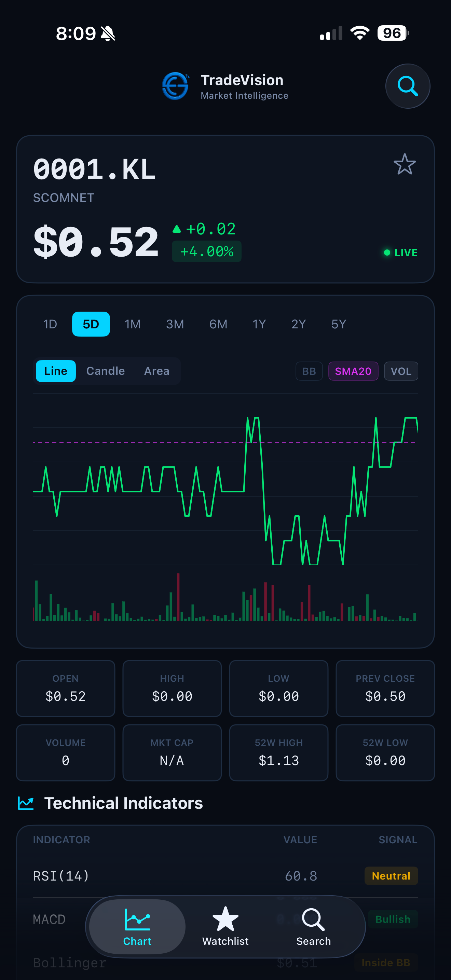Open Search tab in bottom bar
The image size is (451, 980).
[x=313, y=927]
